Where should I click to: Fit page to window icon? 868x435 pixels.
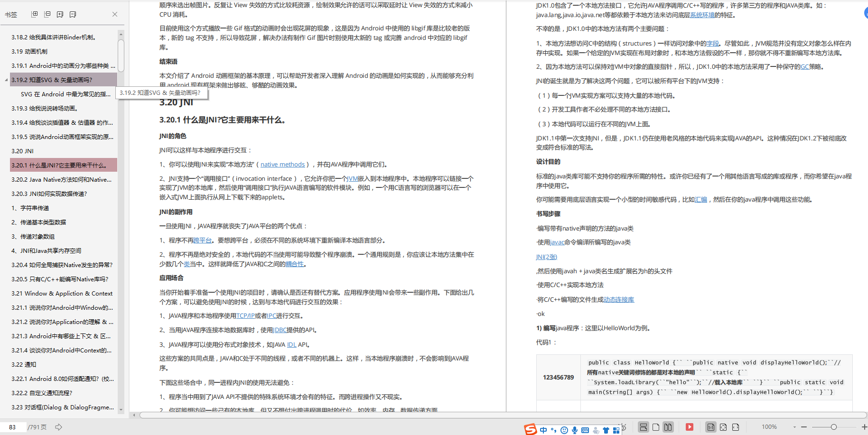pyautogui.click(x=723, y=427)
